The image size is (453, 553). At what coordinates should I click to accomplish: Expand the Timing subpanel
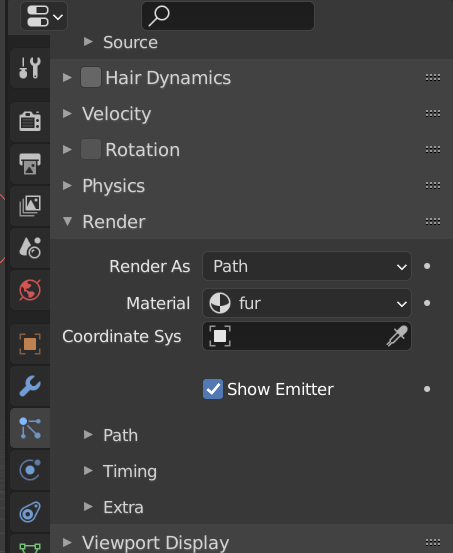pos(88,471)
